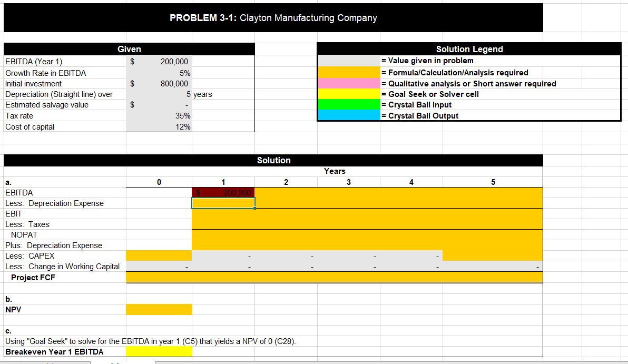Click Less: Change in Working Capital label

pyautogui.click(x=63, y=267)
